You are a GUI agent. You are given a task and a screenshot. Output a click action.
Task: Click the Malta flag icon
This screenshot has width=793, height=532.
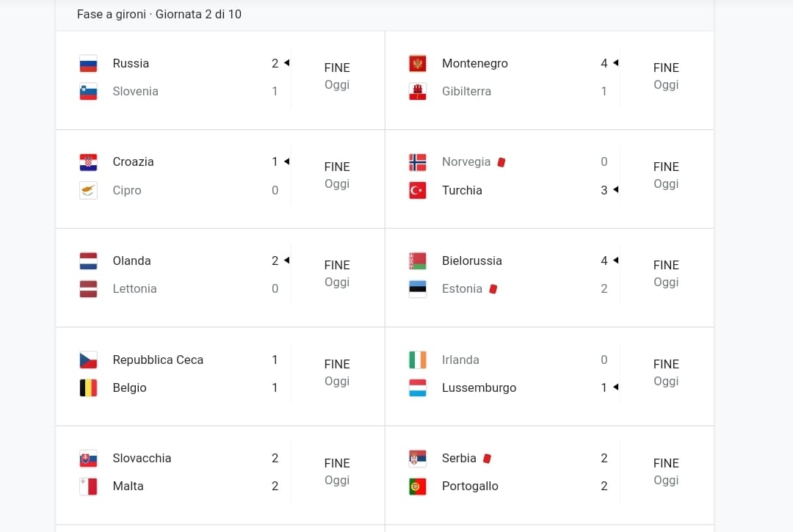89,487
